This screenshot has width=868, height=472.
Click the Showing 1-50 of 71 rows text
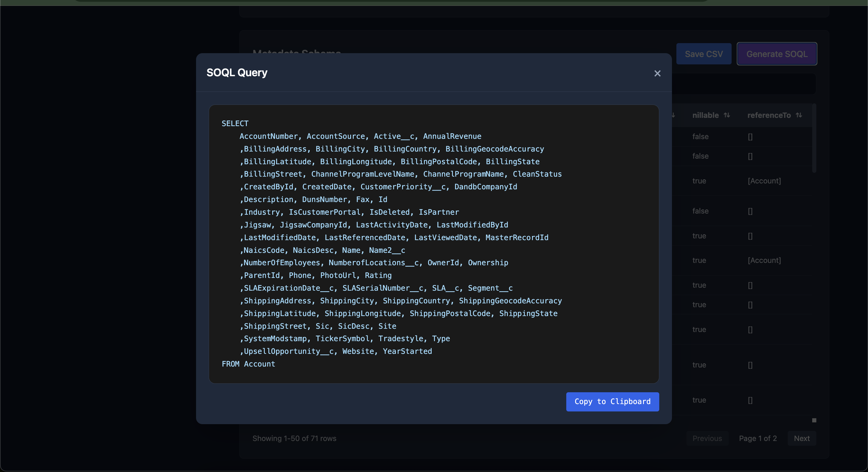coord(294,438)
